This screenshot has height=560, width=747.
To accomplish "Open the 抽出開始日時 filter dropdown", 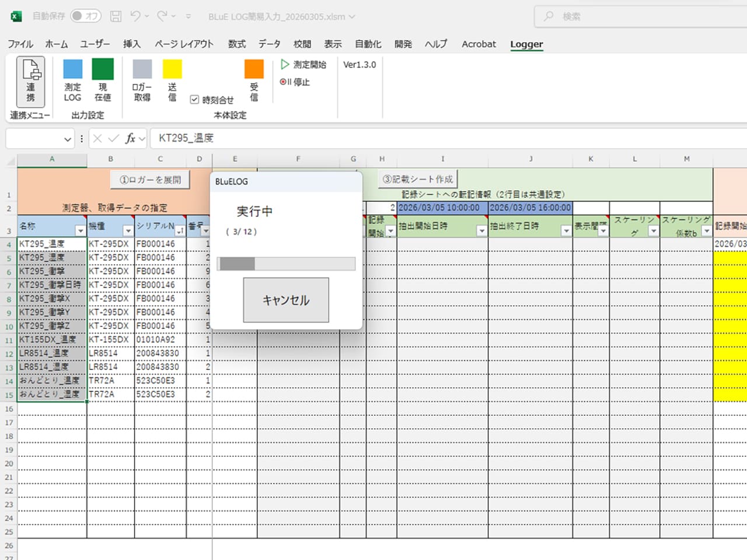I will click(481, 231).
